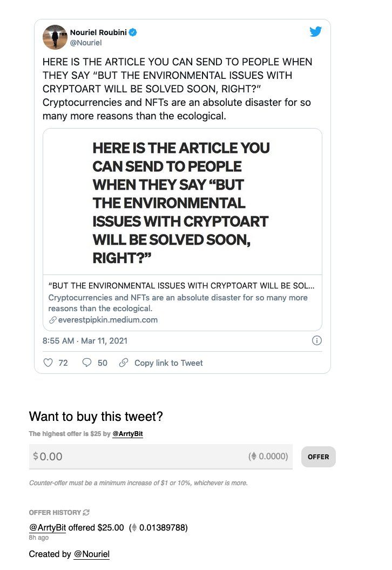Click the Ethereum icon in offer field

click(254, 456)
